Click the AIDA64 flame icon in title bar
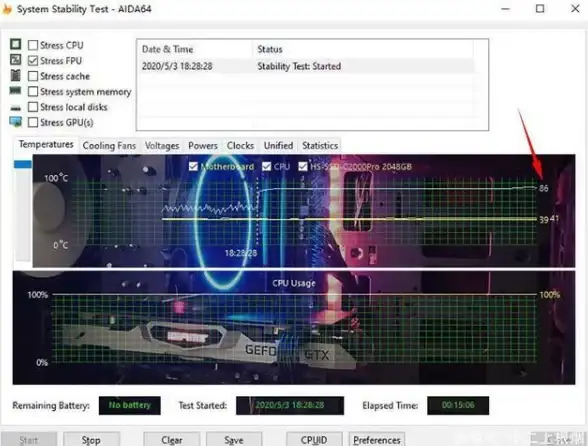This screenshot has height=446, width=588. [7, 8]
